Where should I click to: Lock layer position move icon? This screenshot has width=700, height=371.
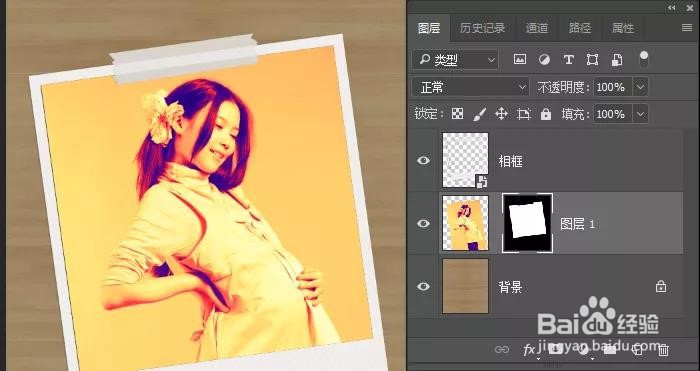(x=501, y=114)
